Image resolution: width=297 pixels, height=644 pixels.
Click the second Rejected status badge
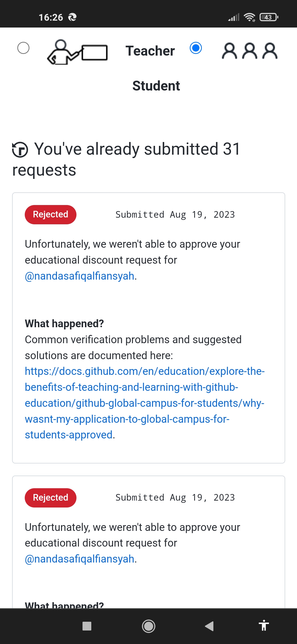50,497
